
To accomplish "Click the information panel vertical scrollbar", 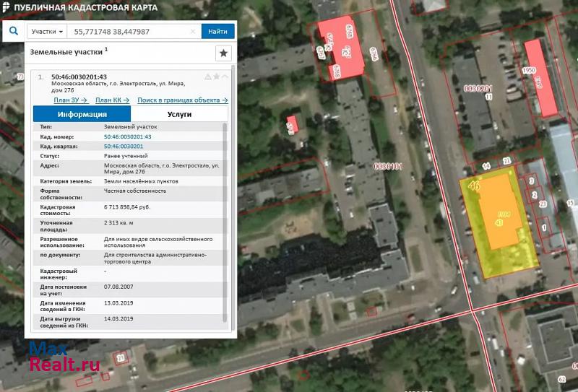I will click(225, 217).
